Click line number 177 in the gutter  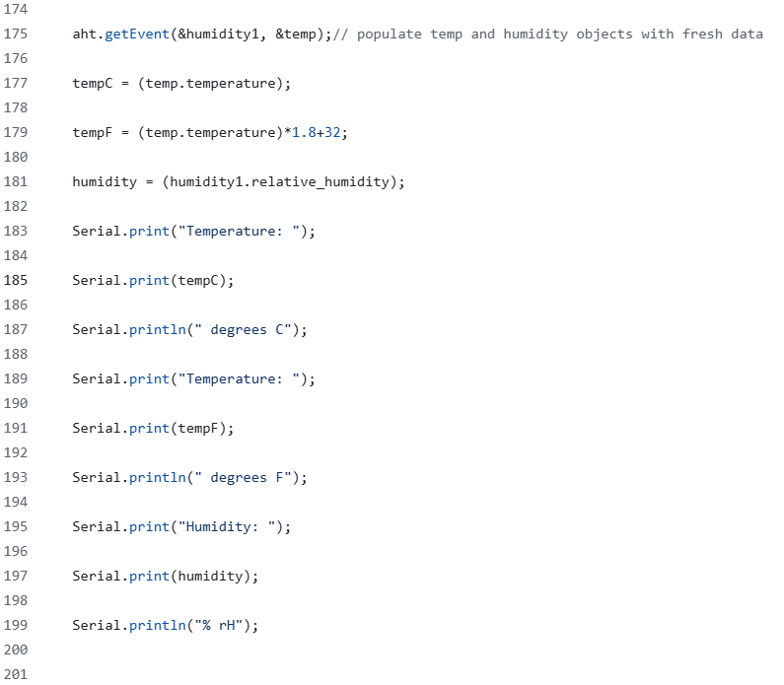tap(16, 83)
